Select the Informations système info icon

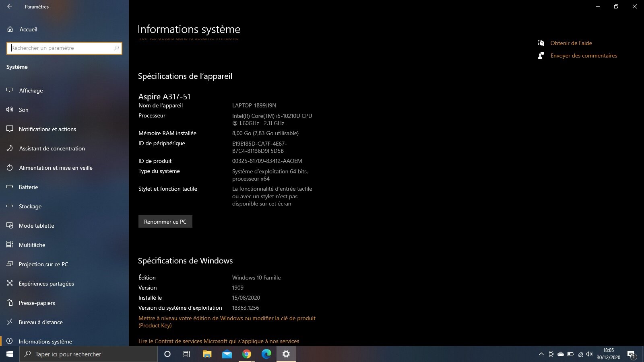click(x=10, y=341)
